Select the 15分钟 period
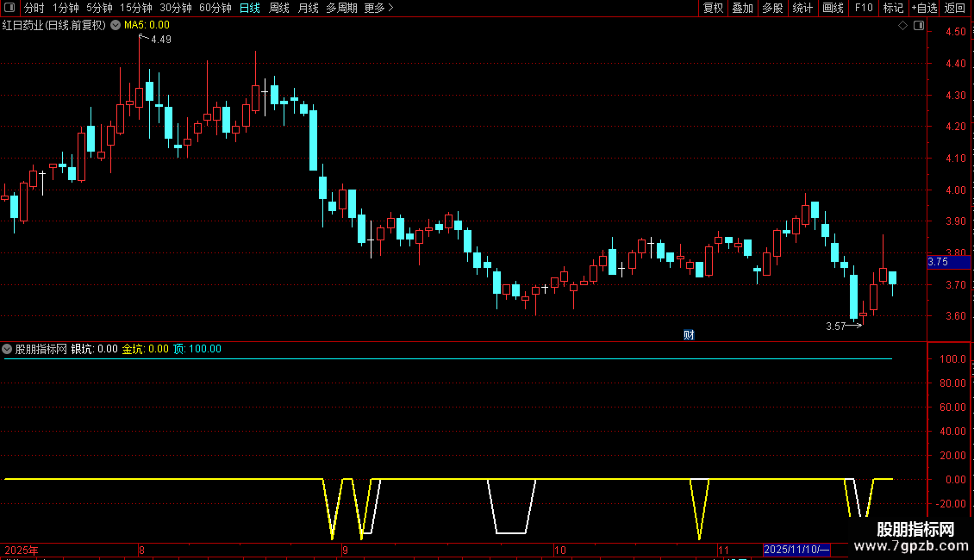This screenshot has height=560, width=974. pyautogui.click(x=136, y=8)
